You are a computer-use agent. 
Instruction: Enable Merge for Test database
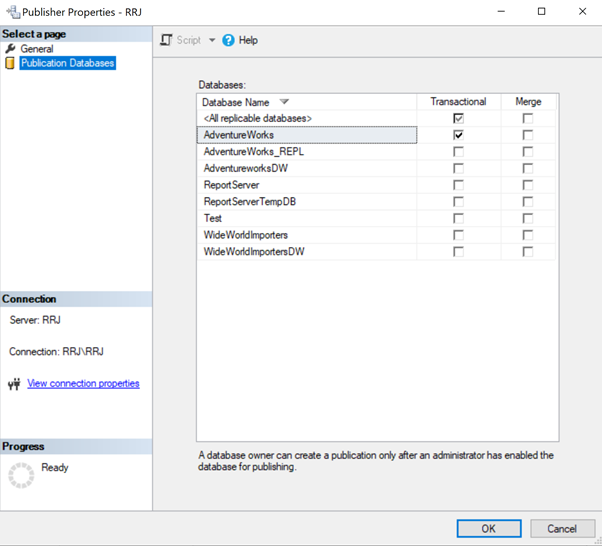(528, 218)
